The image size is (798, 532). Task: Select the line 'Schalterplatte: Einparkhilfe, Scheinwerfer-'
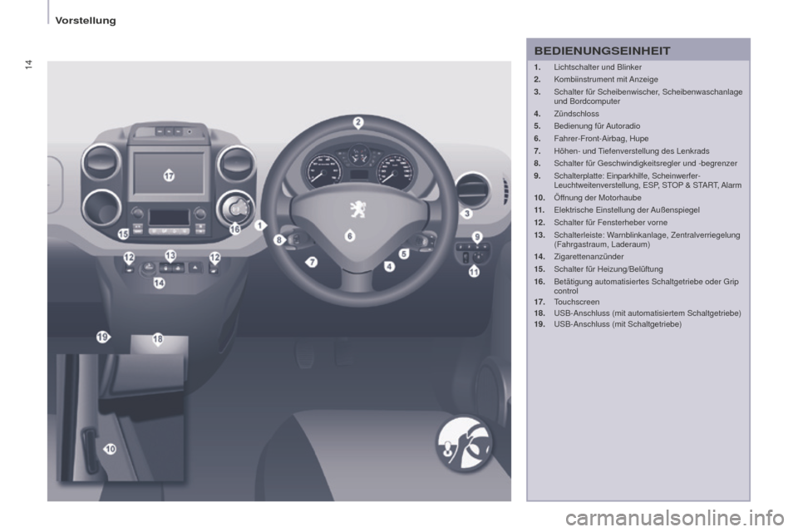pos(627,176)
